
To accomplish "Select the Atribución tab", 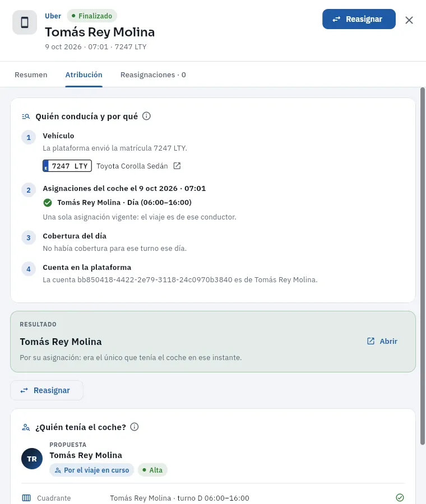I will point(84,74).
